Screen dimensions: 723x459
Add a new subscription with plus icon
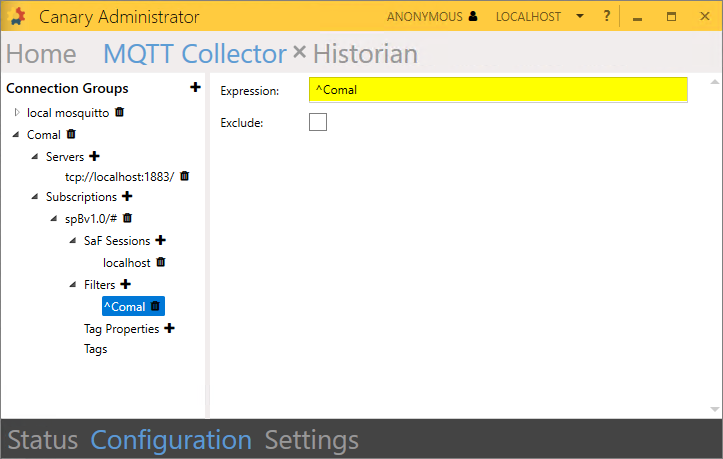pos(127,196)
